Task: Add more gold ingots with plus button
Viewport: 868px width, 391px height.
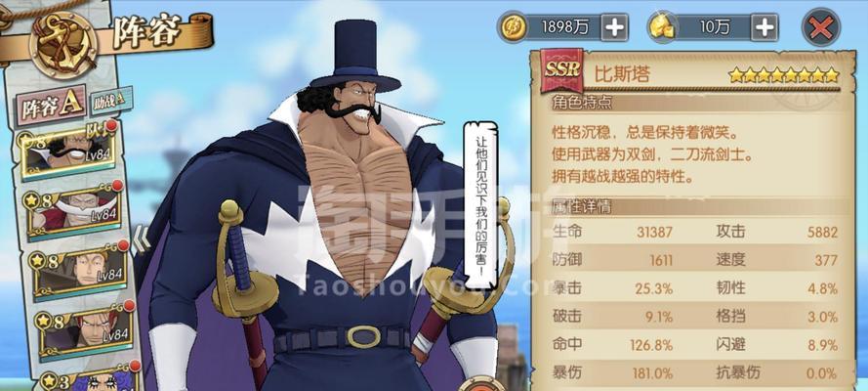Action: point(764,27)
